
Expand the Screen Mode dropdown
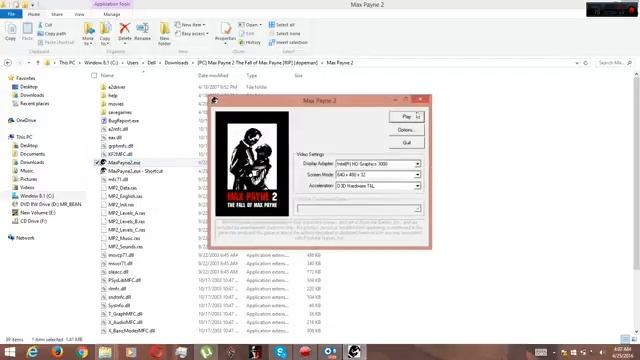(x=417, y=175)
